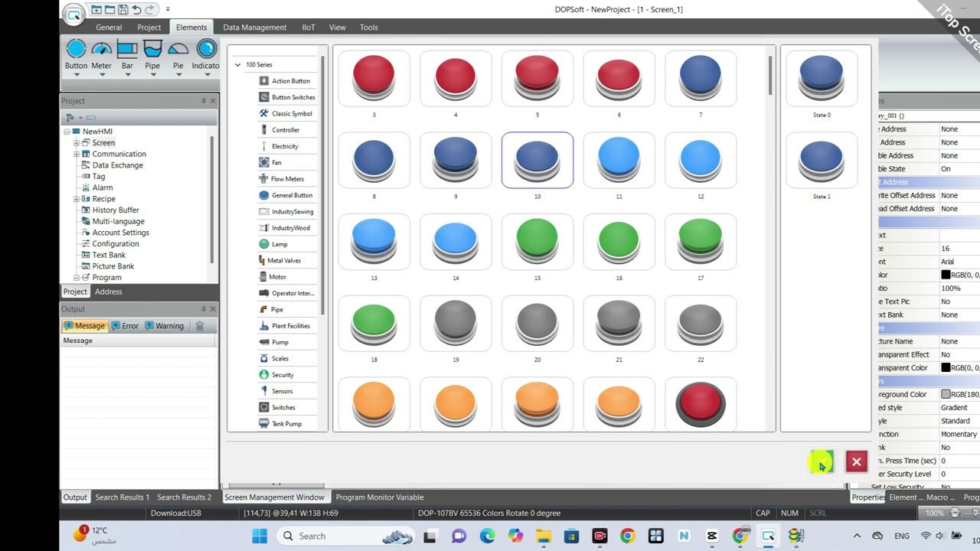Viewport: 980px width, 551px height.
Task: Click the Windows Start button in taskbar
Action: [x=260, y=536]
